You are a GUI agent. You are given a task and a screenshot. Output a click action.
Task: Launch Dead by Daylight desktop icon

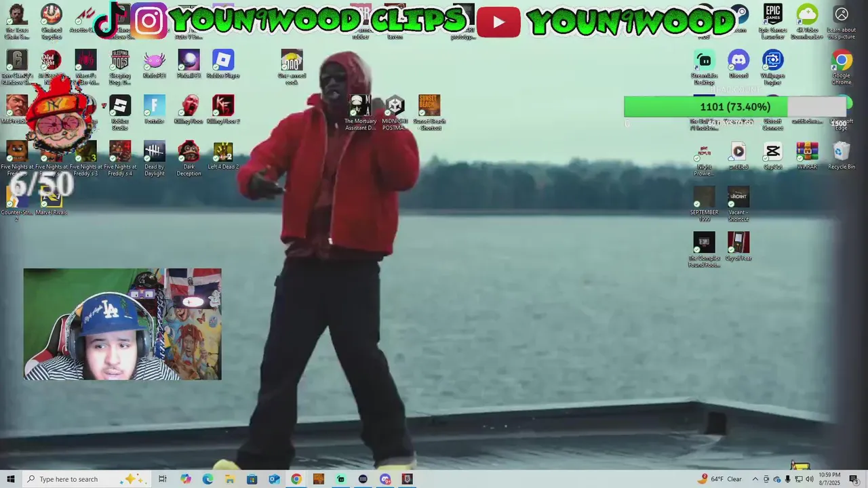tap(154, 159)
